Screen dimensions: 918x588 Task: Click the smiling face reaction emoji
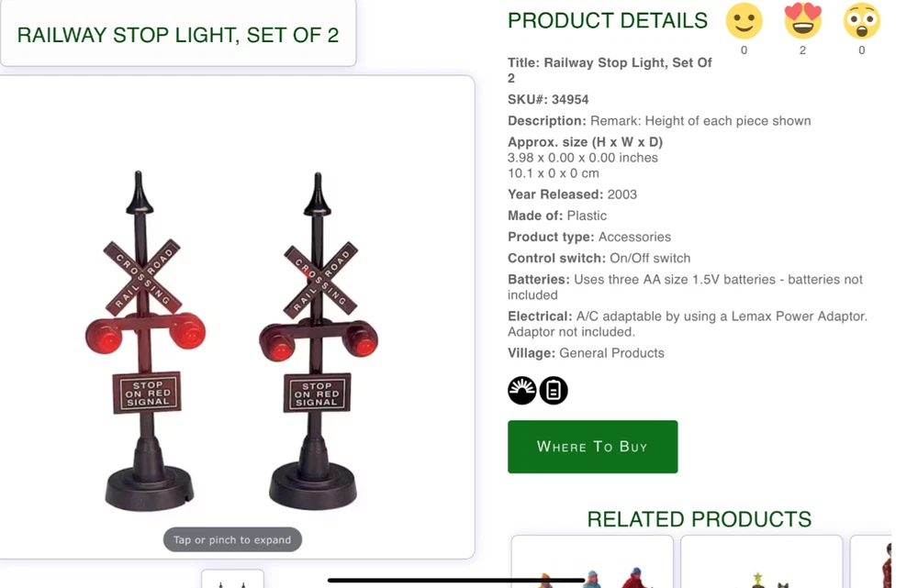pos(744,21)
